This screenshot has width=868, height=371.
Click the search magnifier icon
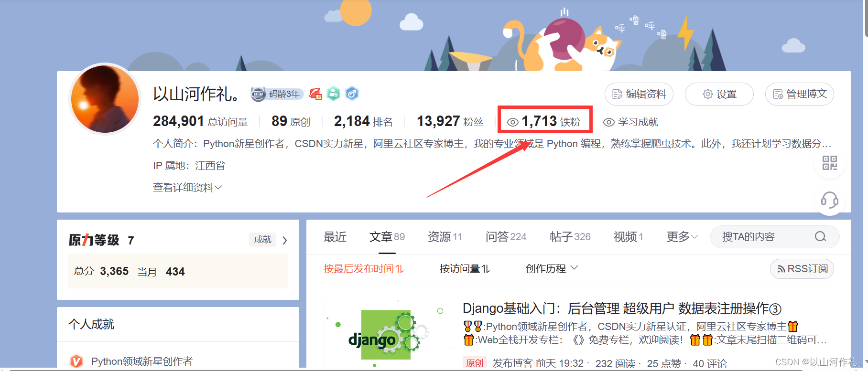[x=821, y=236]
